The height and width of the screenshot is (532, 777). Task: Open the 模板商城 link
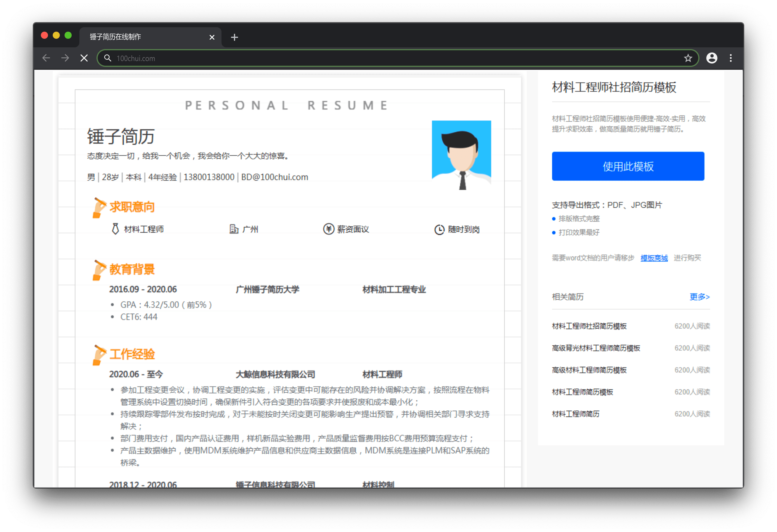click(654, 258)
